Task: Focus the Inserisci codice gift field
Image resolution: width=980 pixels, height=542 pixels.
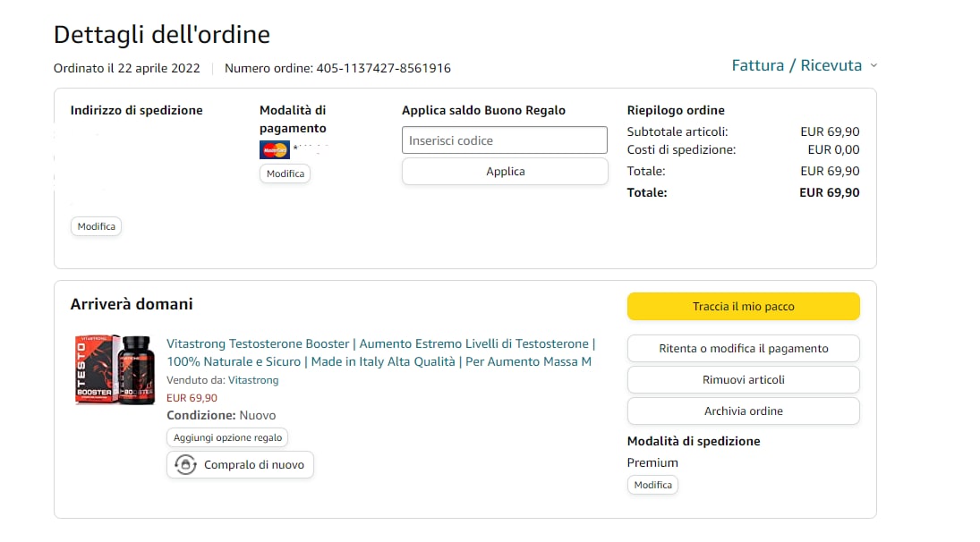Action: click(505, 140)
